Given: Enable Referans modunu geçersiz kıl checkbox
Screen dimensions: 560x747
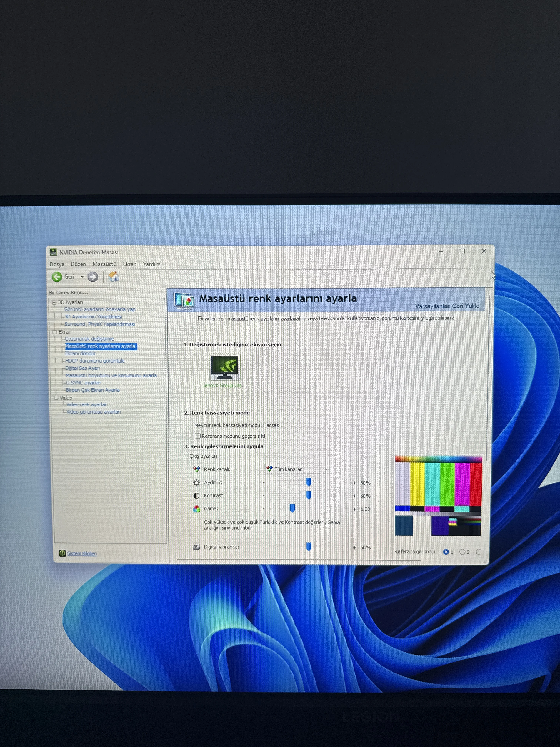Looking at the screenshot, I should [198, 436].
